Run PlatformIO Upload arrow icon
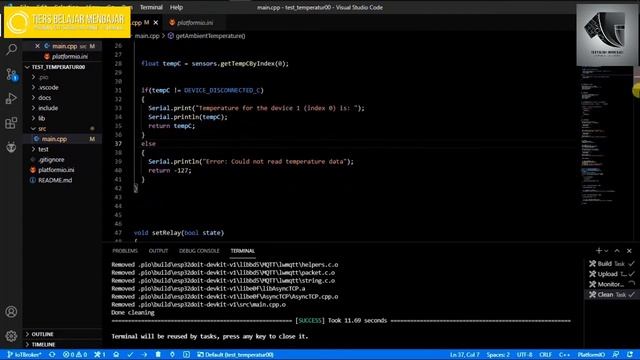The width and height of the screenshot is (640, 360). [144, 355]
